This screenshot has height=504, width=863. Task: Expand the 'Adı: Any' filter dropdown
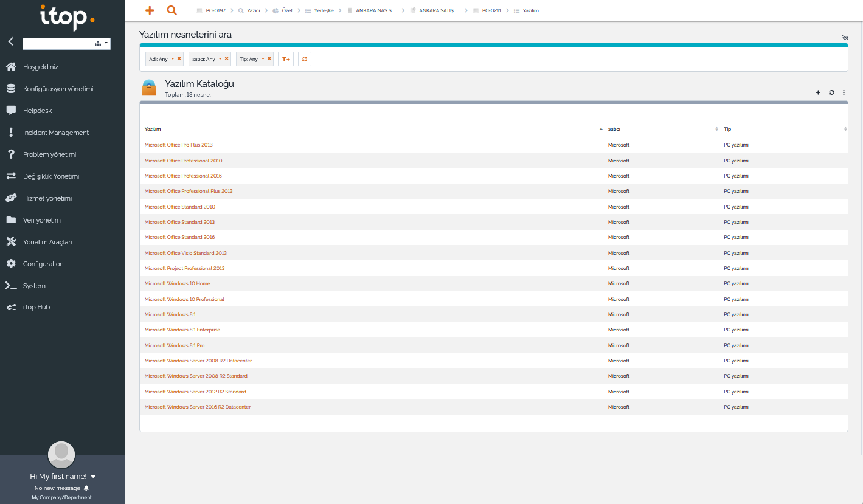coord(173,59)
